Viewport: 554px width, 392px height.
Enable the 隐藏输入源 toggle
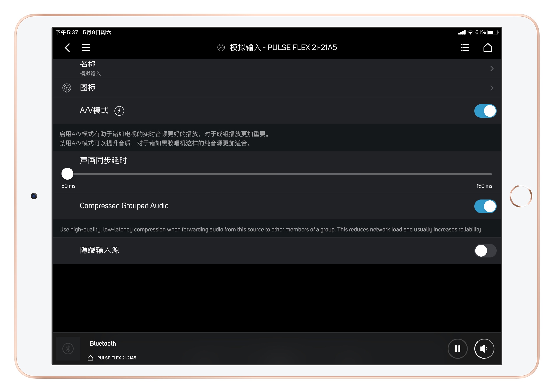(485, 250)
